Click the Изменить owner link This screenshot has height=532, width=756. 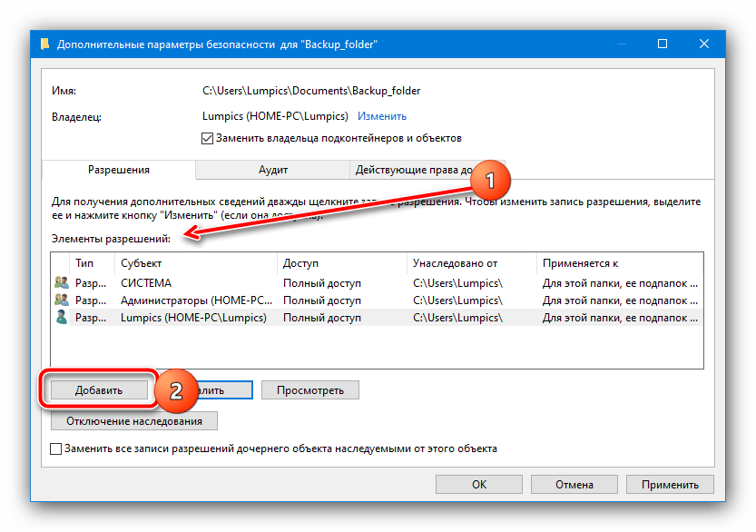(x=381, y=116)
